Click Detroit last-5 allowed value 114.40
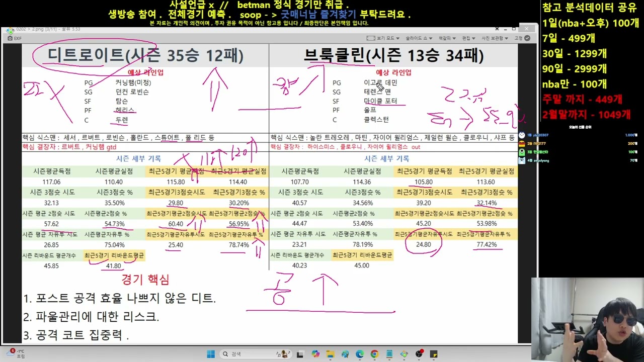 tap(237, 182)
